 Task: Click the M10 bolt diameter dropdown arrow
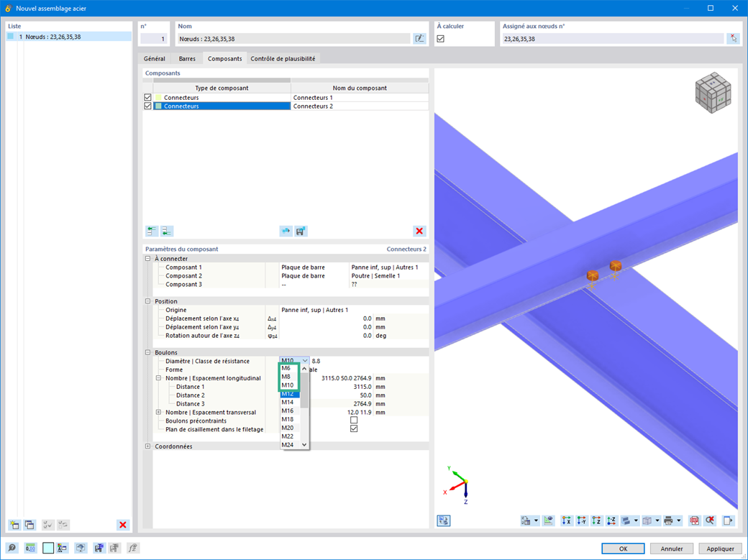(x=305, y=361)
